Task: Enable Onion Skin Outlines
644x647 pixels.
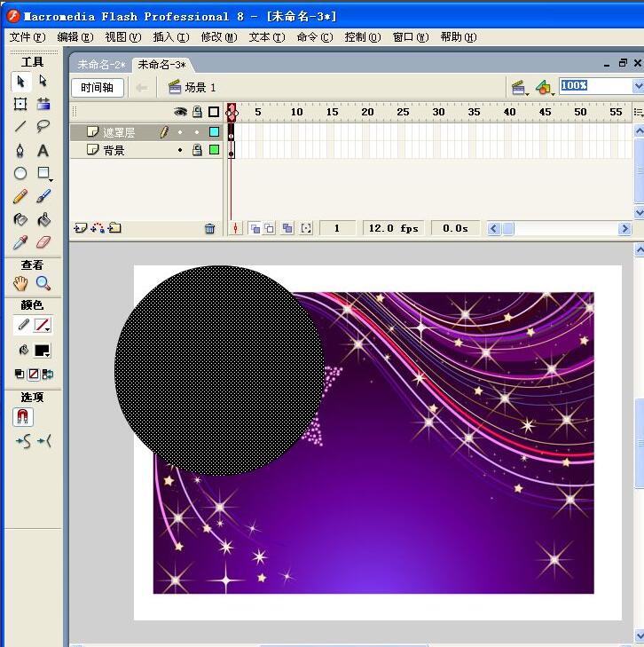Action: click(x=270, y=228)
